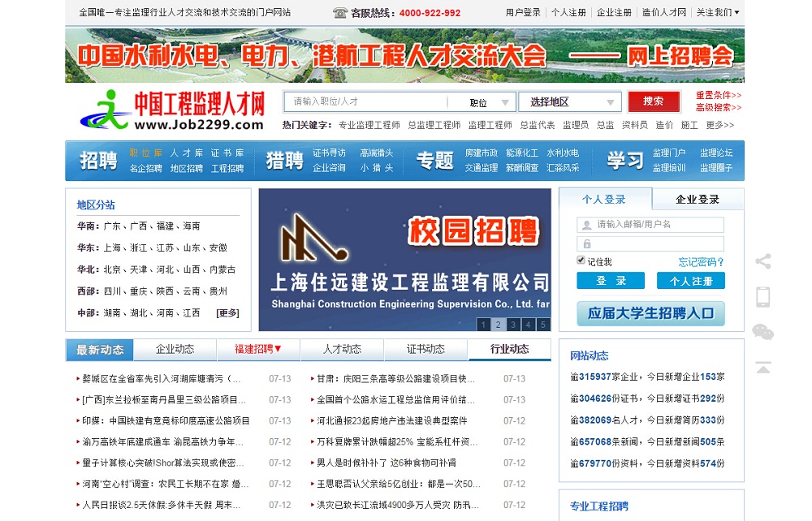Click 重置条件>> link
This screenshot has width=812, height=521.
click(719, 95)
